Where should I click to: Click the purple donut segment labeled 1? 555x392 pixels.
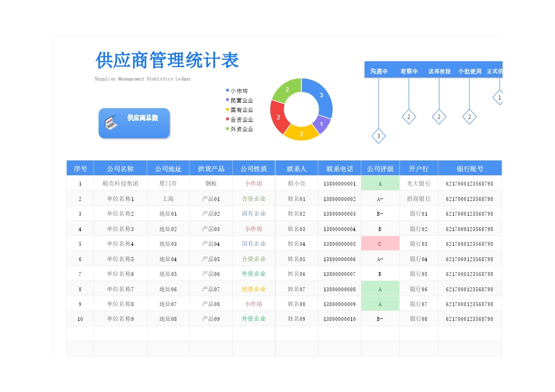[x=321, y=124]
